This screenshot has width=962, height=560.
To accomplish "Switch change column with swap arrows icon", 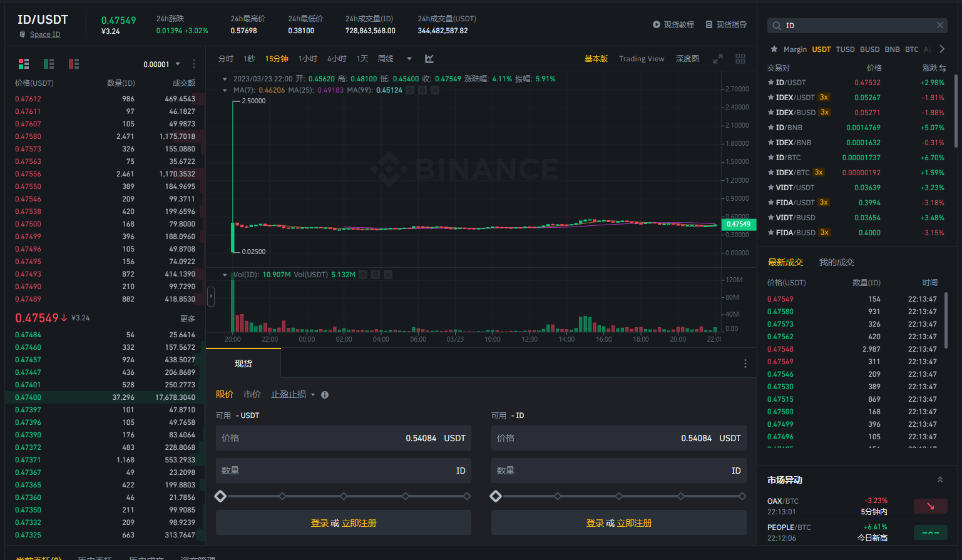I will pyautogui.click(x=943, y=68).
